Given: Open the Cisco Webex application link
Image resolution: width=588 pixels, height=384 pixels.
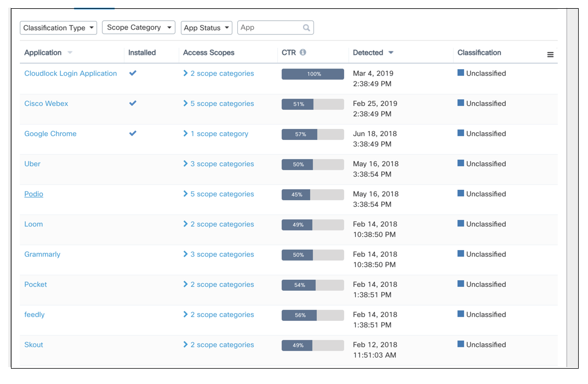Looking at the screenshot, I should pyautogui.click(x=46, y=103).
